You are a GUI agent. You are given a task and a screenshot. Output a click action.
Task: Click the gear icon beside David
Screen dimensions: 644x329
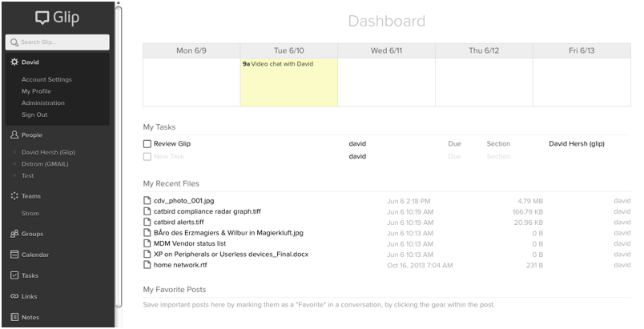pos(14,62)
